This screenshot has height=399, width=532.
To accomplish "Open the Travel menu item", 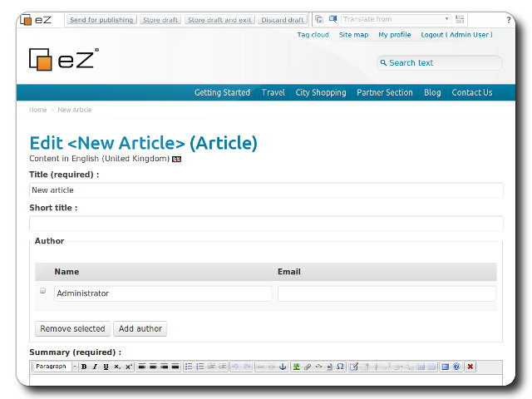I will pos(273,93).
